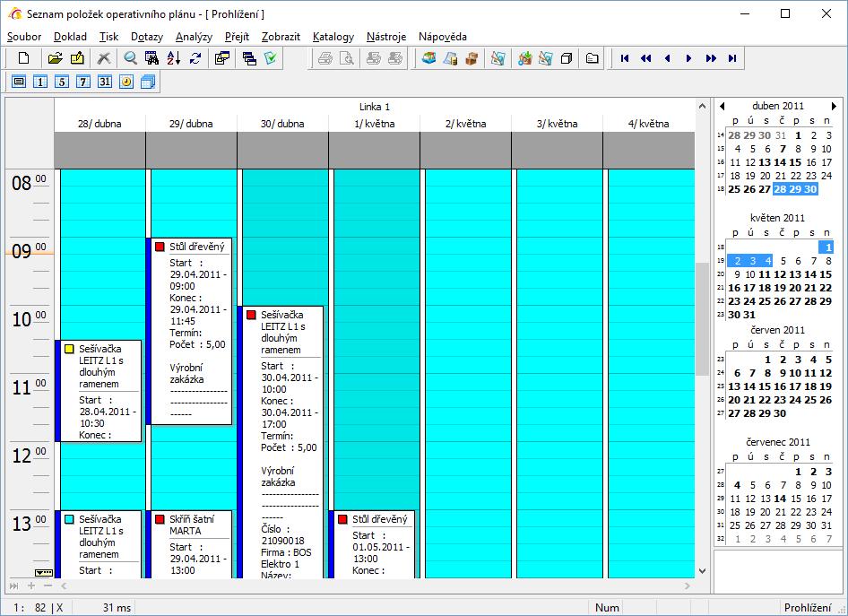The height and width of the screenshot is (616, 848).
Task: Open the Tisk menu
Action: coord(108,36)
